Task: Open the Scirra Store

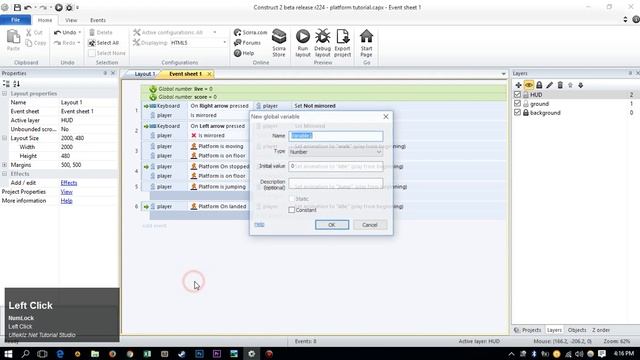Action: [x=279, y=43]
